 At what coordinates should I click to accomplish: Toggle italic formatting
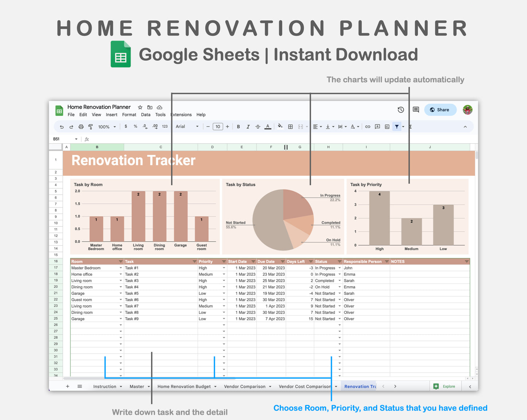pos(248,127)
